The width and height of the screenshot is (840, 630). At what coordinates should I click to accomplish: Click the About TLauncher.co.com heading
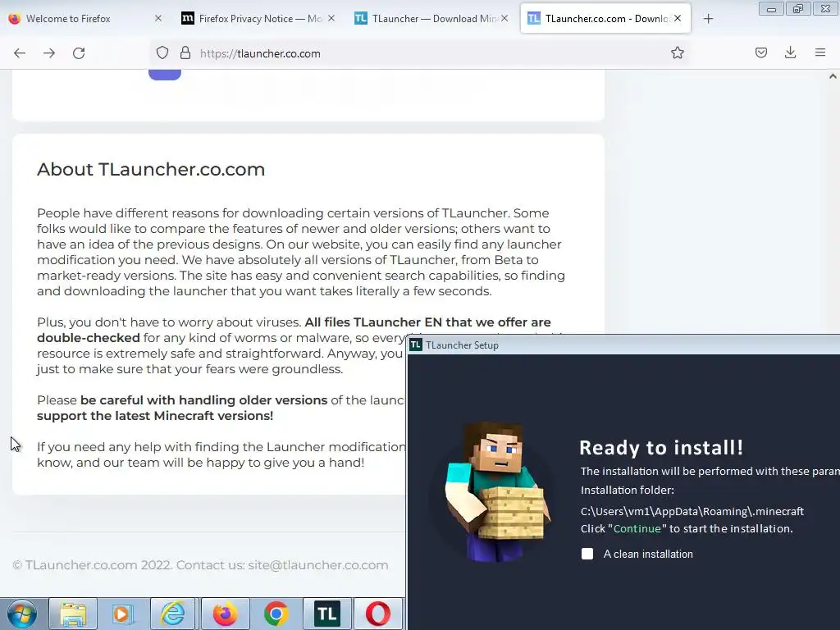tap(151, 169)
